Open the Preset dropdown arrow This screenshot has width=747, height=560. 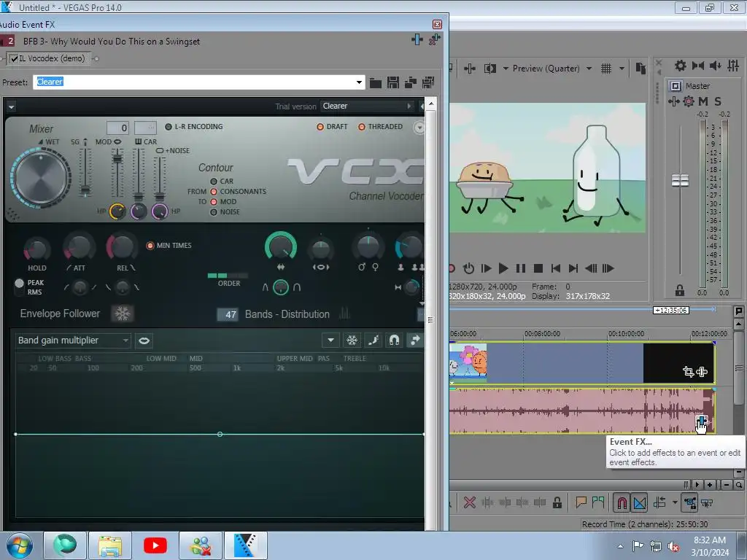tap(359, 82)
